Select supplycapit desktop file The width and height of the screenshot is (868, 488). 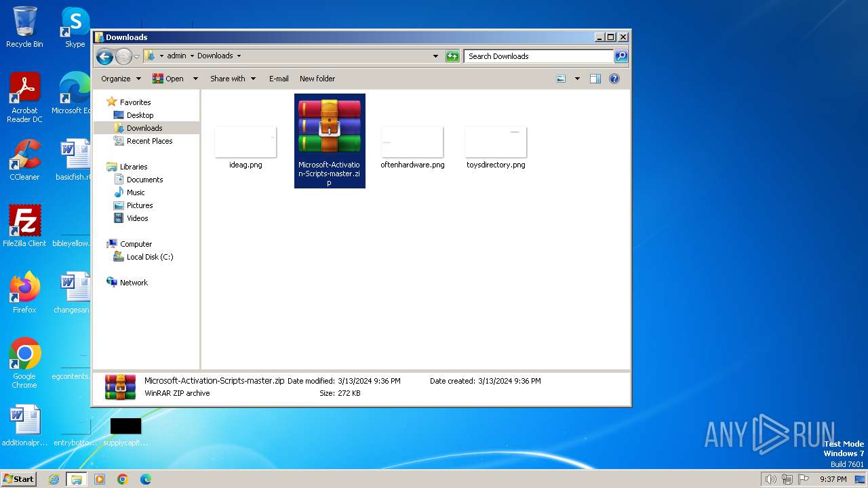pos(125,431)
